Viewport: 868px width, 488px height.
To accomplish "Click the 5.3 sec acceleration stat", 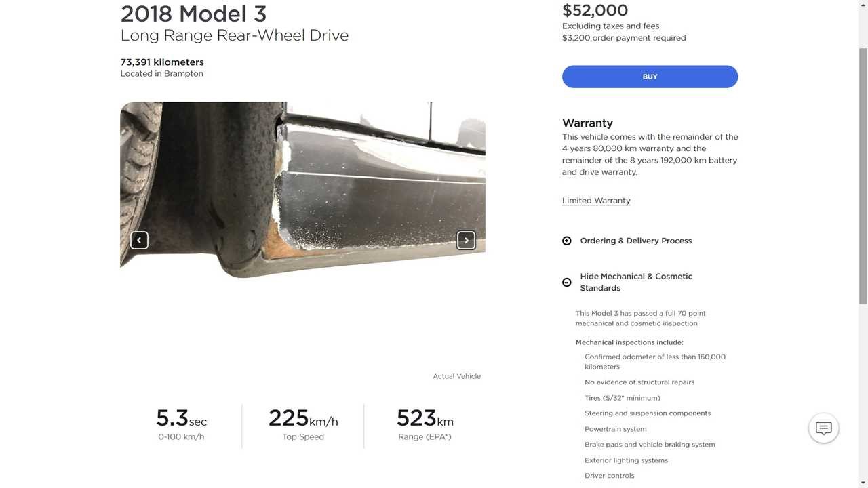I will [181, 418].
